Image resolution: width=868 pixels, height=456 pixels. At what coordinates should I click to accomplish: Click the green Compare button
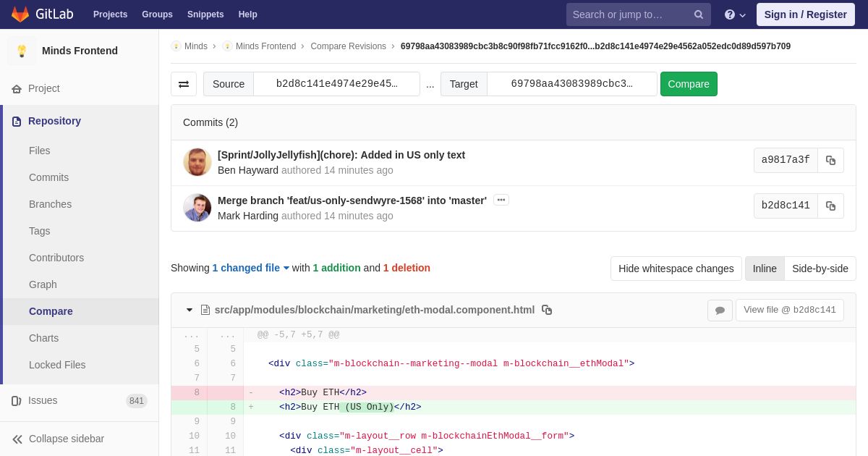[x=689, y=84]
